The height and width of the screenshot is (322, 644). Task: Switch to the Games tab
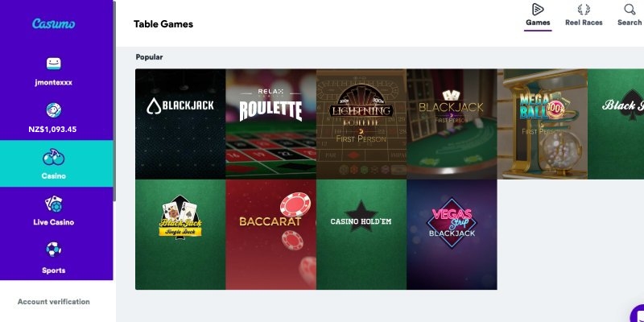point(538,16)
